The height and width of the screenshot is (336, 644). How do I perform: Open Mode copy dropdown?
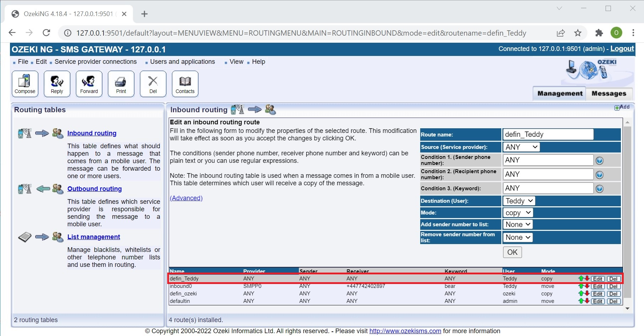pos(518,213)
